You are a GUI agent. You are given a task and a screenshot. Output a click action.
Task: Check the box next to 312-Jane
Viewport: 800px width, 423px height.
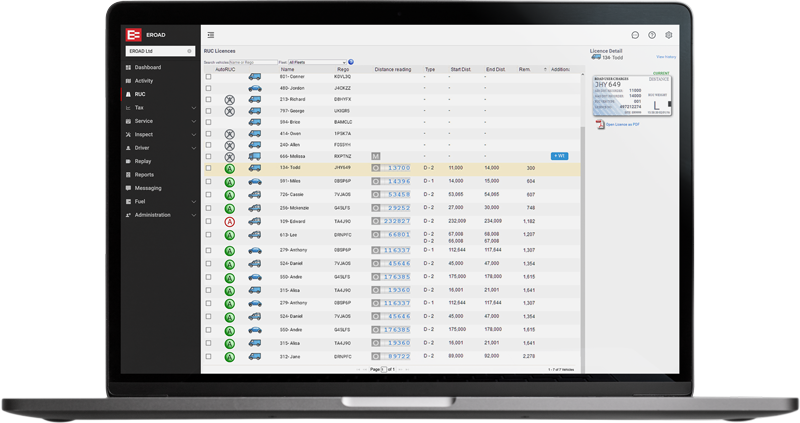click(x=208, y=356)
